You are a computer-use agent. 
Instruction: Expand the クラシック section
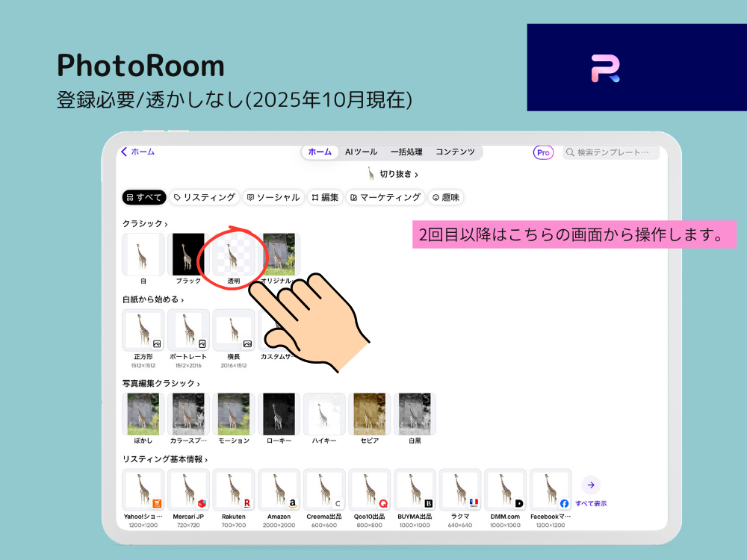(145, 223)
